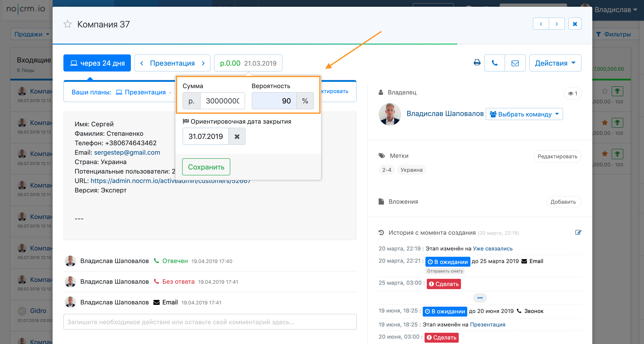The width and height of the screenshot is (644, 344).
Task: Open the Действия dropdown
Action: (555, 63)
